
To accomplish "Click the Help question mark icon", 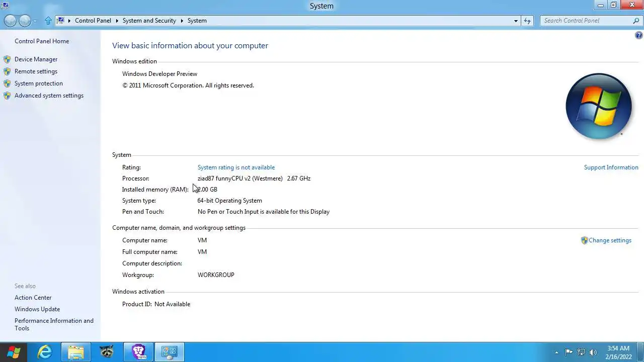I will 638,35.
